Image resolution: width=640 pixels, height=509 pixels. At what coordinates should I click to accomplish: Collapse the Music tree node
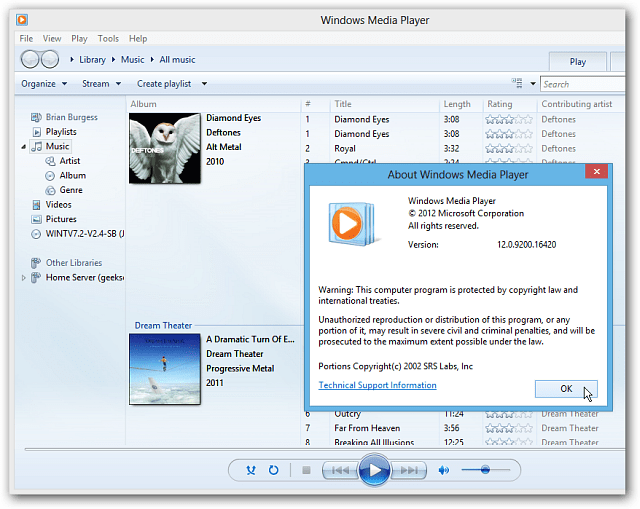click(x=24, y=147)
